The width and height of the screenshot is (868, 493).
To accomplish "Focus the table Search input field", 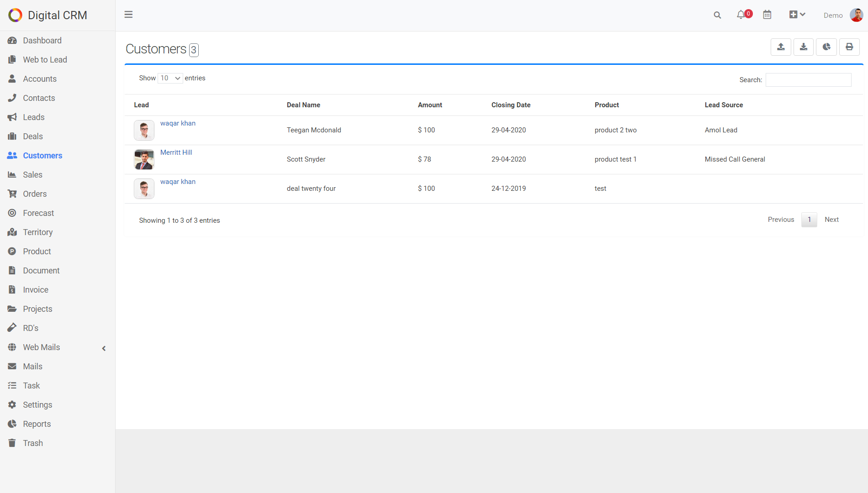I will click(808, 80).
